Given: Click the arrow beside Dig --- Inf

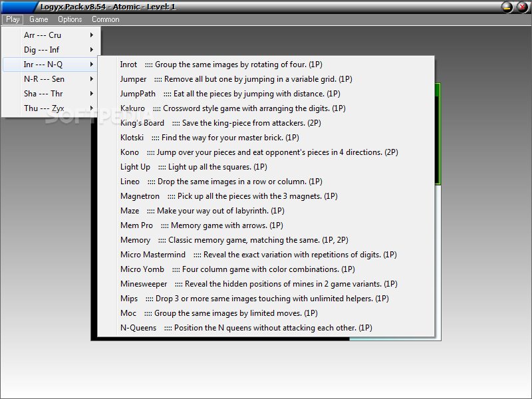Looking at the screenshot, I should pos(92,49).
